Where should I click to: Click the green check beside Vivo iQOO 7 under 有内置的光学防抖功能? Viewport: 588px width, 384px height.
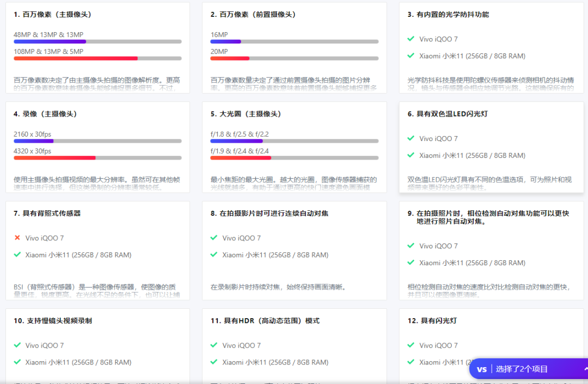click(x=411, y=39)
